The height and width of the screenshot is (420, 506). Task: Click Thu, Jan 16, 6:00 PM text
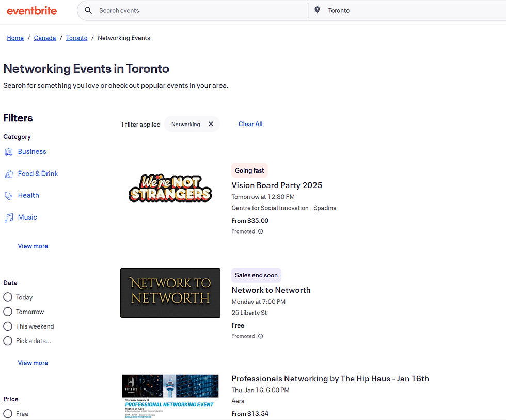[260, 390]
